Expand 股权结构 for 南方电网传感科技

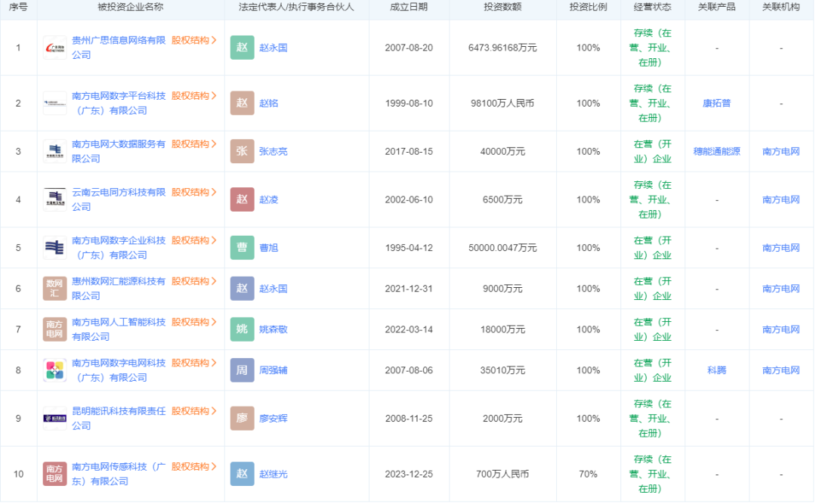coord(194,467)
